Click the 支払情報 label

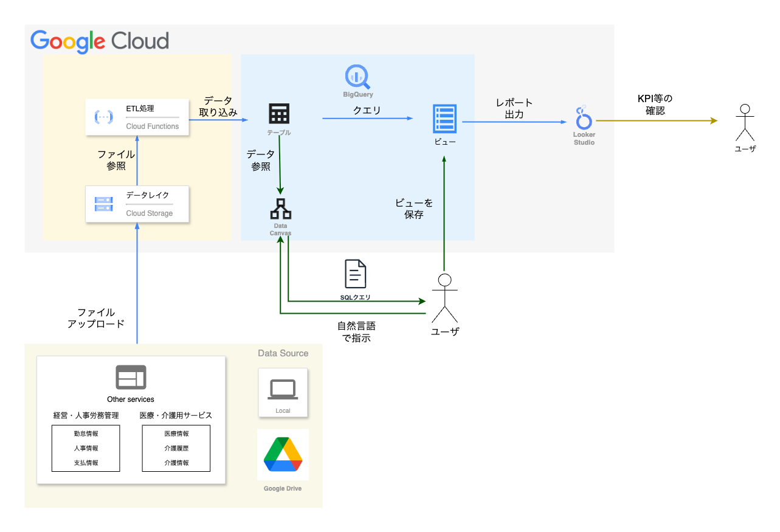(86, 463)
